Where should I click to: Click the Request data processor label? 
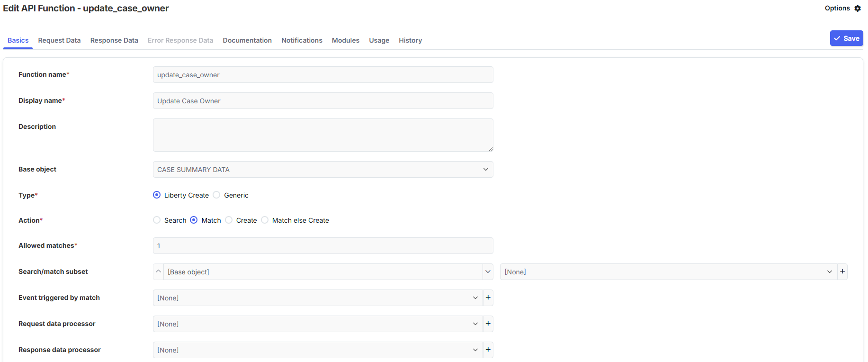pyautogui.click(x=57, y=324)
